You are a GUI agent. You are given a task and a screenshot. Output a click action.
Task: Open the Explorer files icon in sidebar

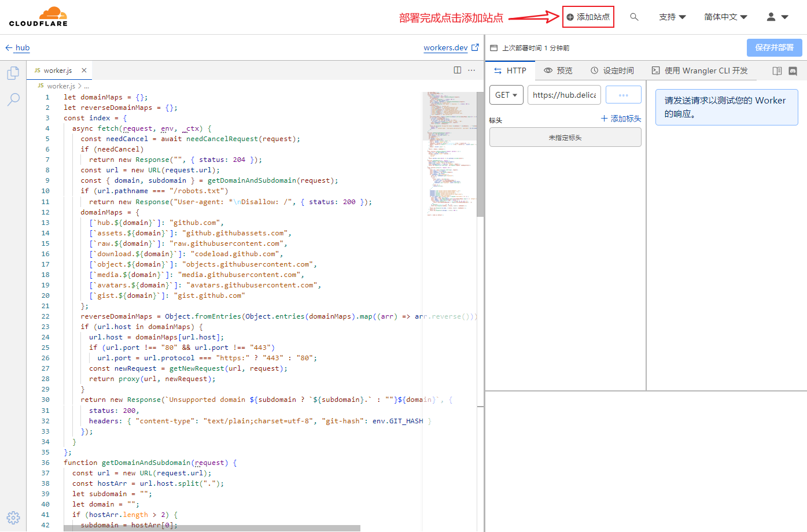pyautogui.click(x=13, y=73)
